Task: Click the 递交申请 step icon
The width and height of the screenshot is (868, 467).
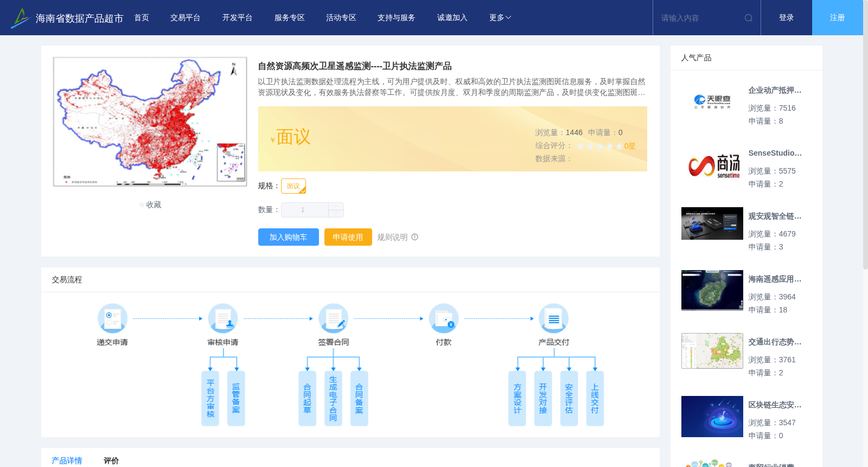Action: pyautogui.click(x=112, y=318)
